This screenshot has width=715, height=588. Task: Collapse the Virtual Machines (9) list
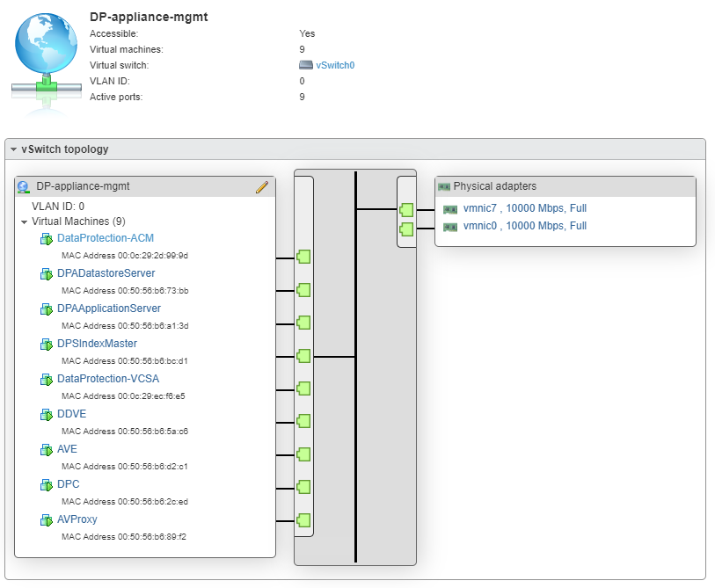point(25,222)
